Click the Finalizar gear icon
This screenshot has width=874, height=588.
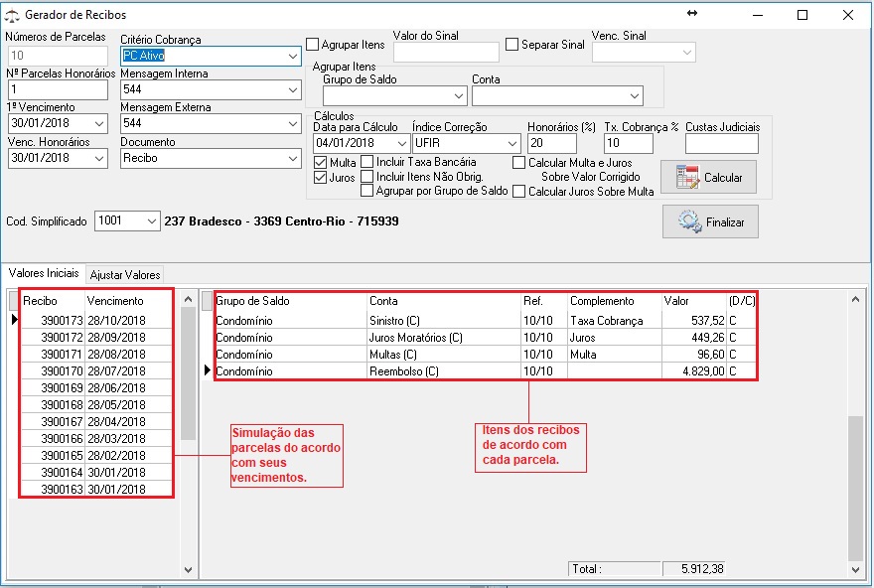(690, 222)
